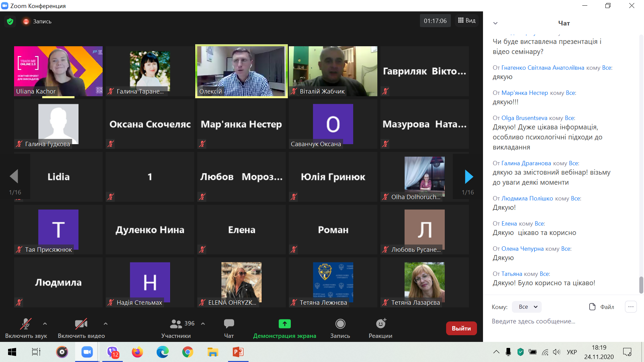This screenshot has width=644, height=362.
Task: Open chat more options ellipsis menu
Action: click(x=631, y=307)
